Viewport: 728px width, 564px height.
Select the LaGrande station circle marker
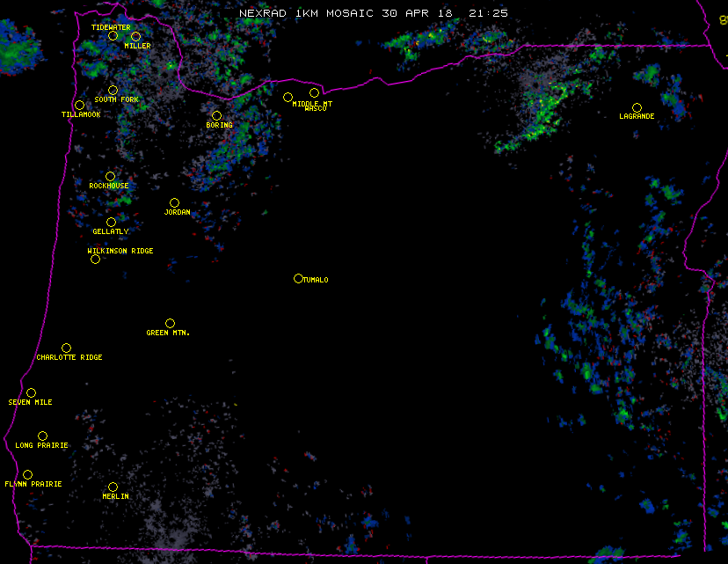click(x=637, y=108)
